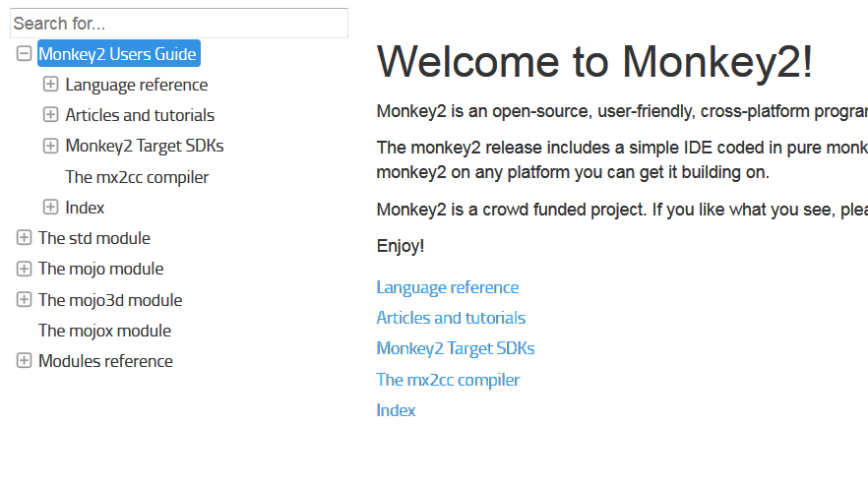Visit the mx2cc compiler page link
Screen dimensions: 868x487
tap(448, 380)
